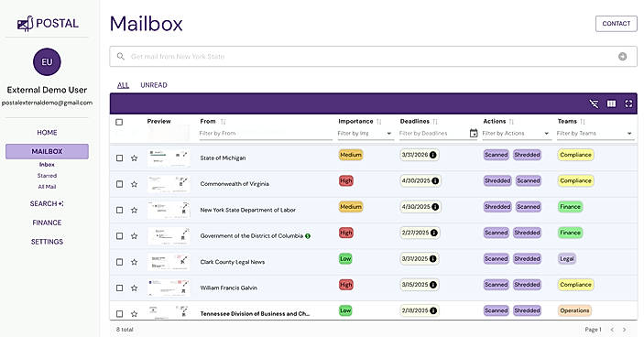Click Legal team tag on Clark County row

567,258
